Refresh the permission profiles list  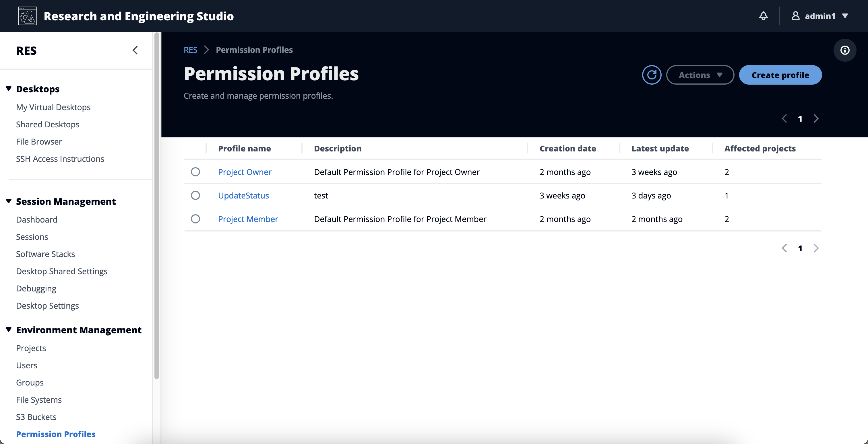[x=652, y=75]
